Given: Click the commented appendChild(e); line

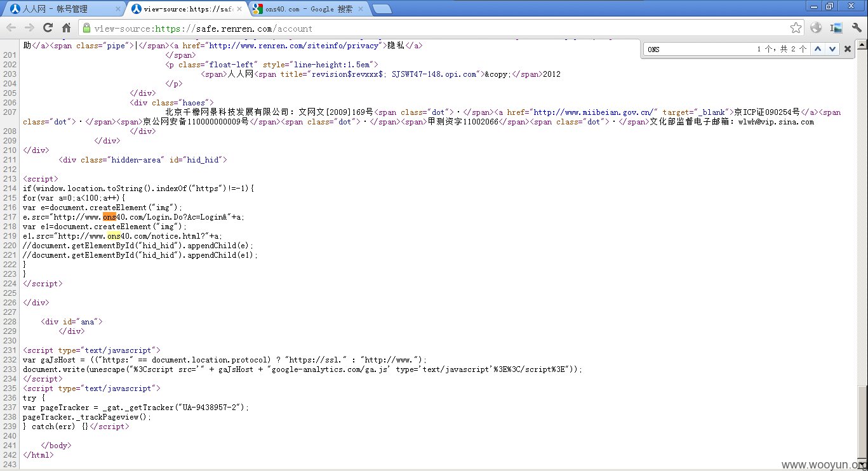Looking at the screenshot, I should coord(138,246).
